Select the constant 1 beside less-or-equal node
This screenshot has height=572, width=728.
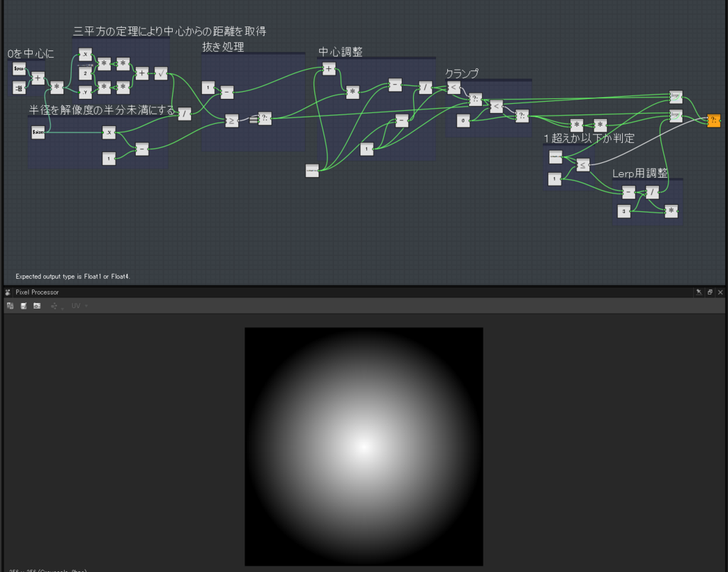pos(555,179)
